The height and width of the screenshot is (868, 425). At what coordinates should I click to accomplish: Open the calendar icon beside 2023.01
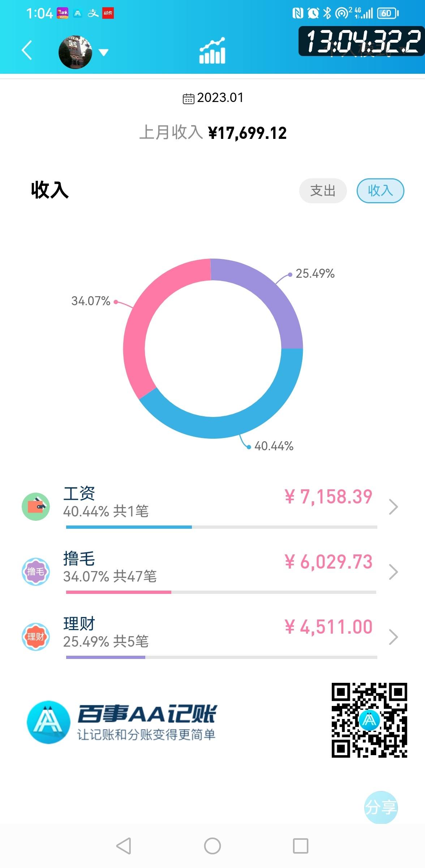pos(188,98)
